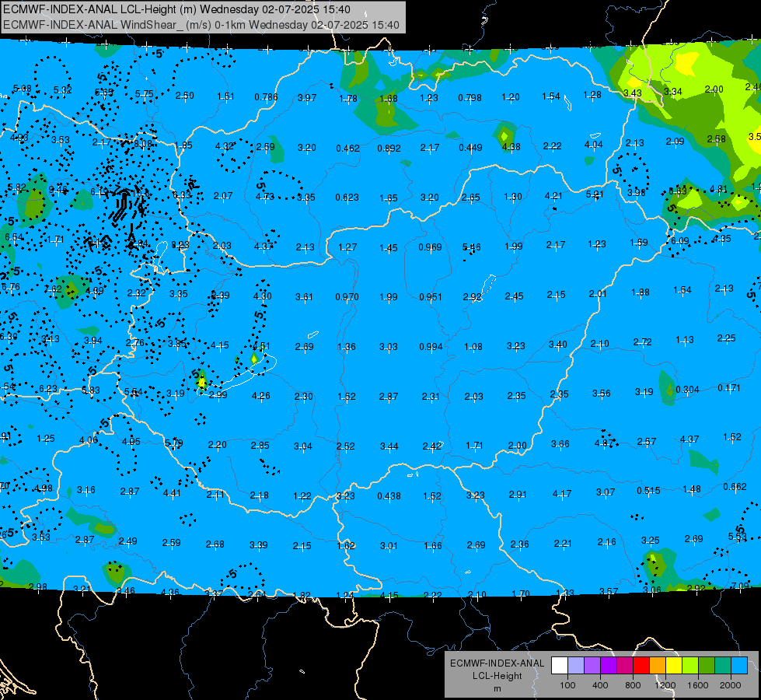Image resolution: width=761 pixels, height=700 pixels.
Task: Click the map value 6.54
Action: click(13, 237)
